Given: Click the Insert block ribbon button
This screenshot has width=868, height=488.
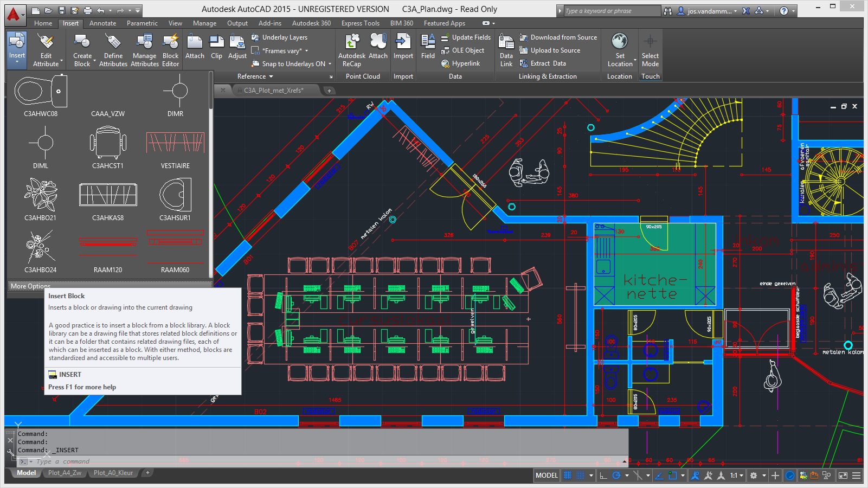Looking at the screenshot, I should pyautogui.click(x=17, y=49).
